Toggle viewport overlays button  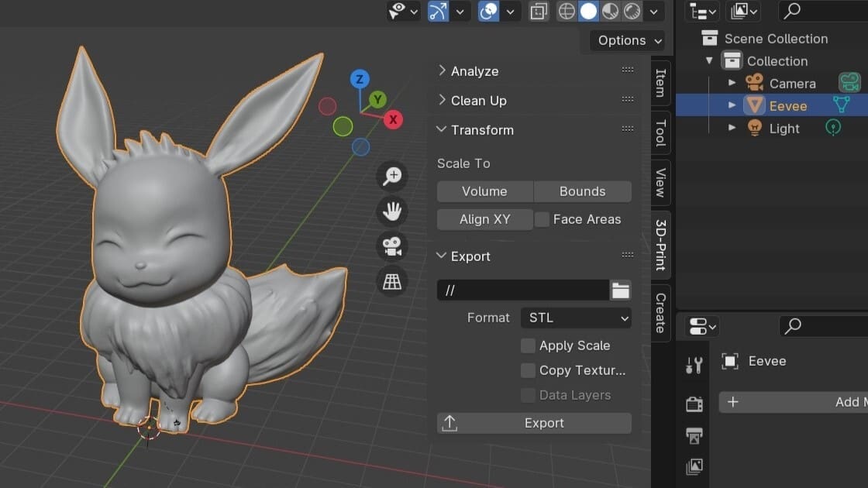(488, 11)
